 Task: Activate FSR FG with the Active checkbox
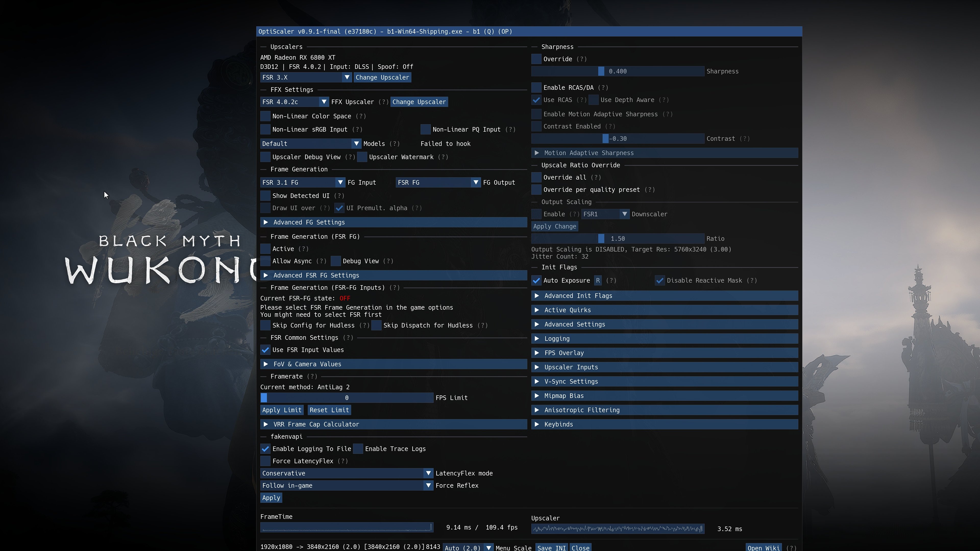pyautogui.click(x=265, y=249)
